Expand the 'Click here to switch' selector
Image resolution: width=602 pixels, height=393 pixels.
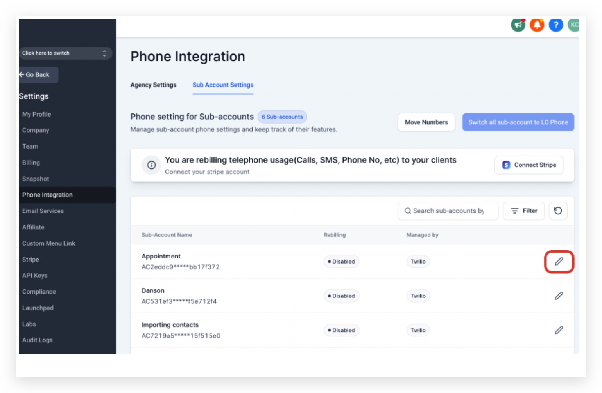65,53
